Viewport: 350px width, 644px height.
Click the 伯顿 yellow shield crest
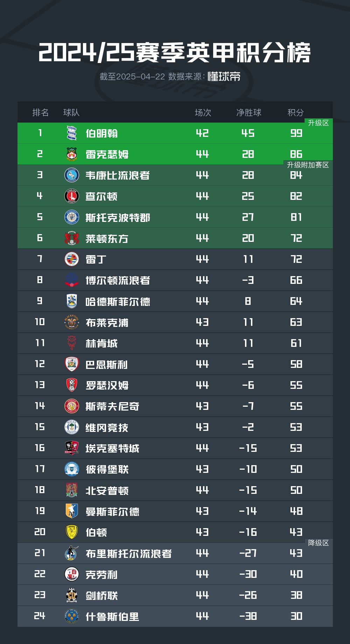[x=72, y=532]
